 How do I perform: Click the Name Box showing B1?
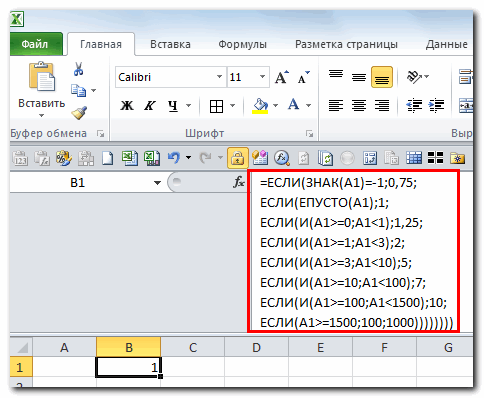click(77, 182)
